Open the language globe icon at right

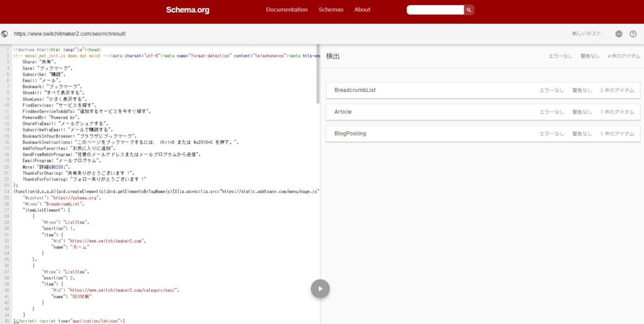(619, 34)
